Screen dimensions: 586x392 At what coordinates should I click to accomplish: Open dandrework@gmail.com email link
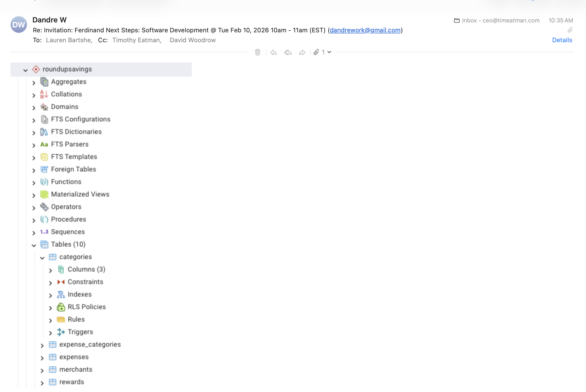tap(365, 30)
